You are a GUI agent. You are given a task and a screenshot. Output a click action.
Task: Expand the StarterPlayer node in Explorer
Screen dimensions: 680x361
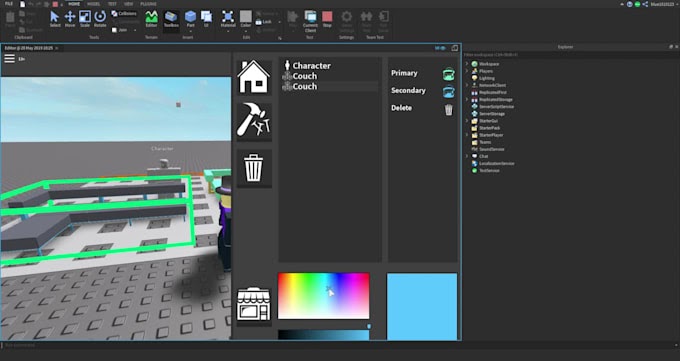click(x=467, y=135)
